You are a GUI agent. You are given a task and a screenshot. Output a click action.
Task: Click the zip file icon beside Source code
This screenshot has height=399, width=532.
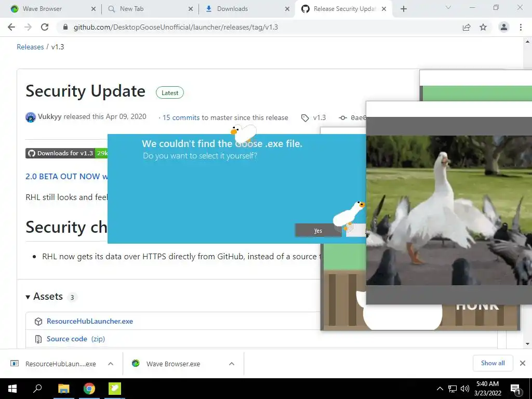(38, 339)
